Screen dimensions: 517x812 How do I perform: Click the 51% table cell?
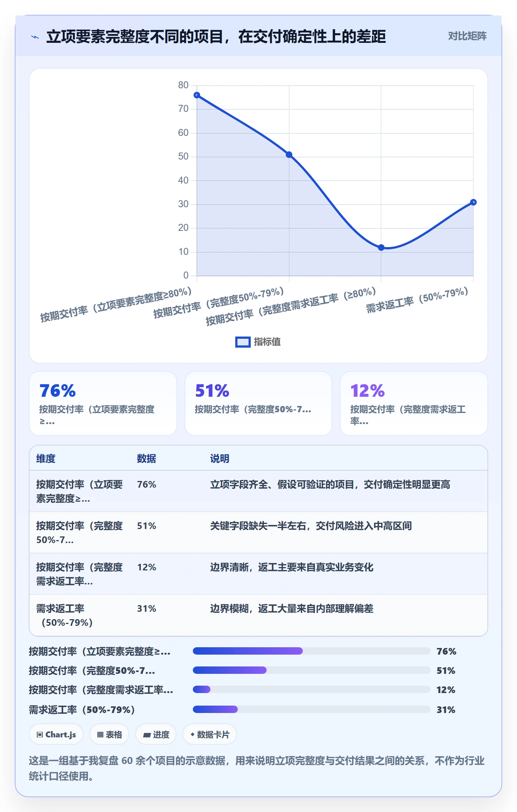(147, 526)
